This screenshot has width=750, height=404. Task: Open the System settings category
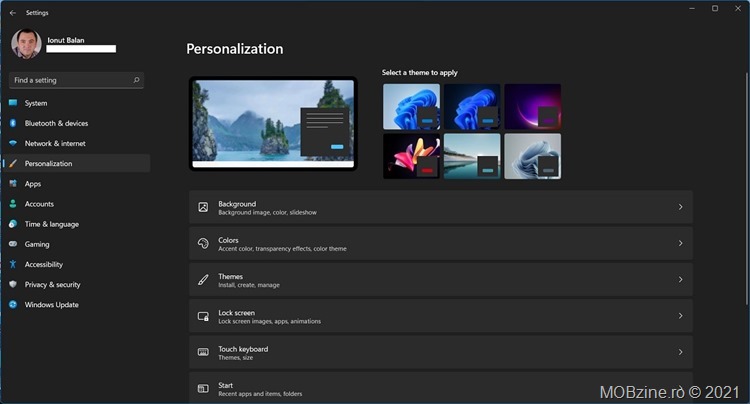(77, 103)
